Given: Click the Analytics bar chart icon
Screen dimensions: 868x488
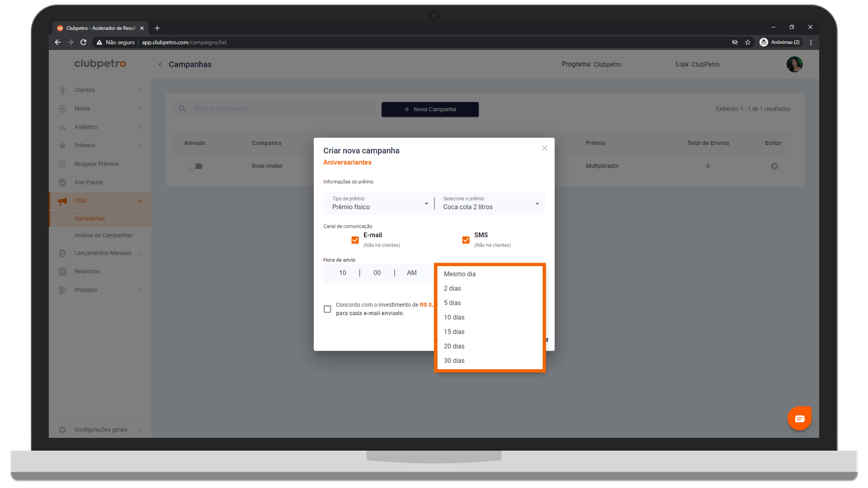Looking at the screenshot, I should 62,127.
